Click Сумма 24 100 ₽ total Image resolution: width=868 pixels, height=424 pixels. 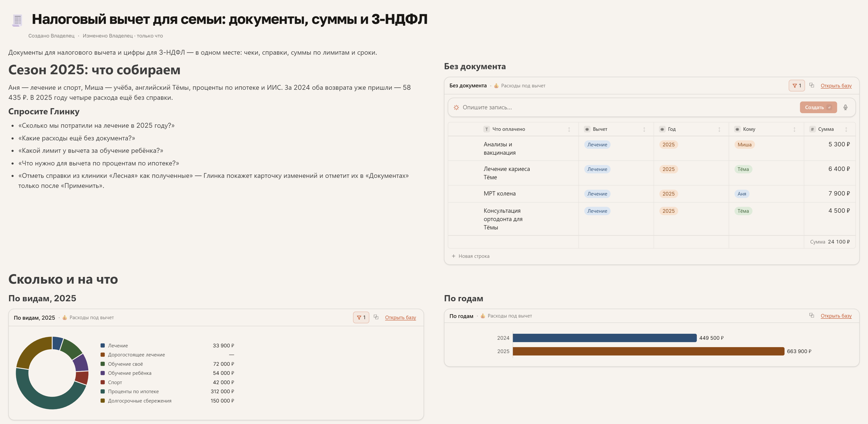point(830,242)
